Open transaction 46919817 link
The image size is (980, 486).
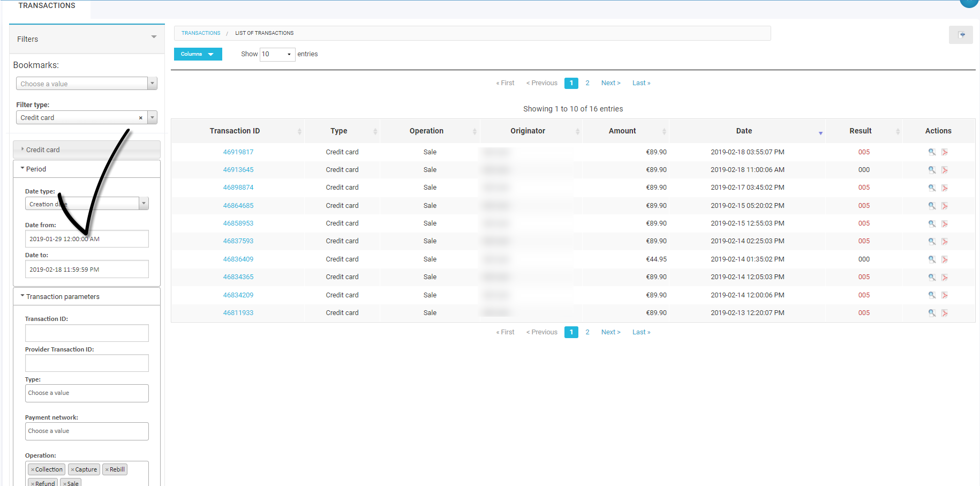pyautogui.click(x=238, y=152)
